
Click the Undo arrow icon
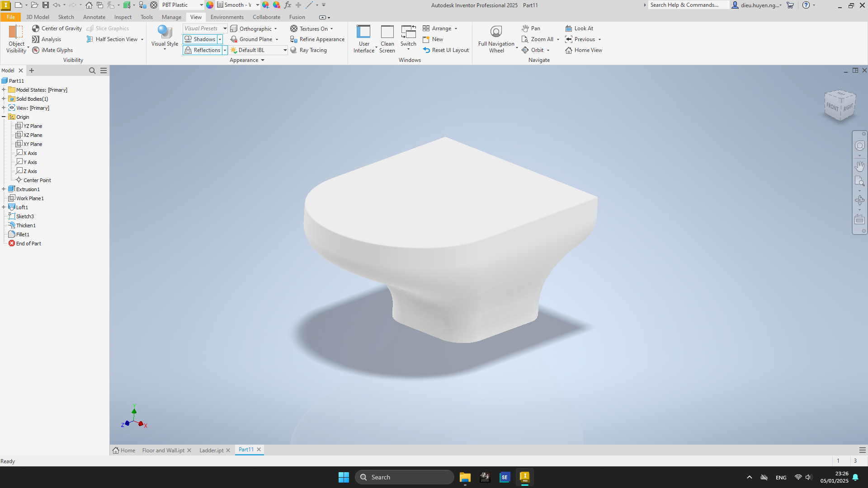pos(57,5)
